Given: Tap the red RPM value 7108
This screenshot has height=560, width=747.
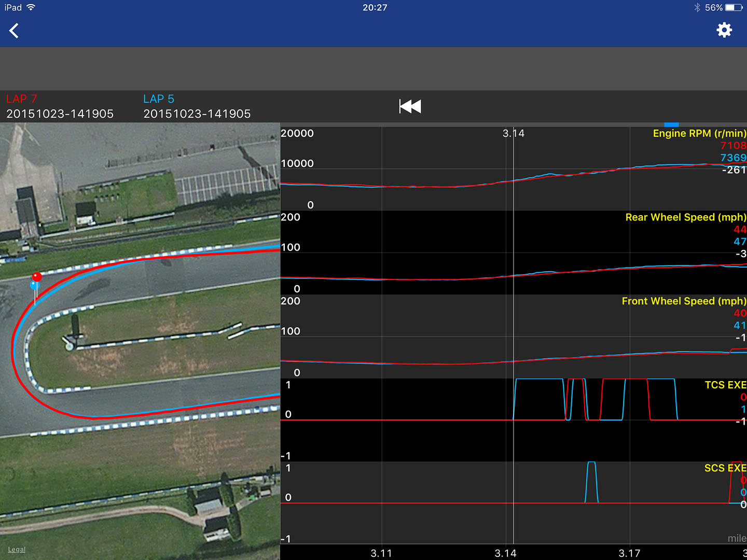Looking at the screenshot, I should 733,146.
